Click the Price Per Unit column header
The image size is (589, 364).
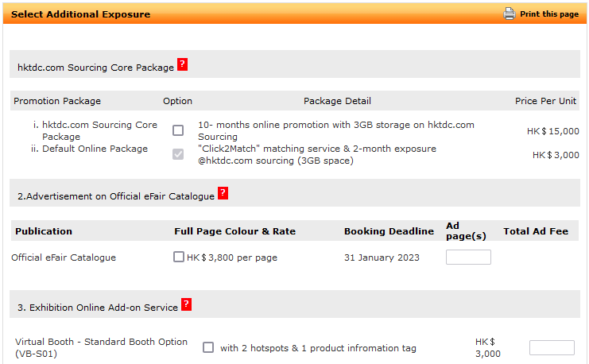pyautogui.click(x=545, y=101)
